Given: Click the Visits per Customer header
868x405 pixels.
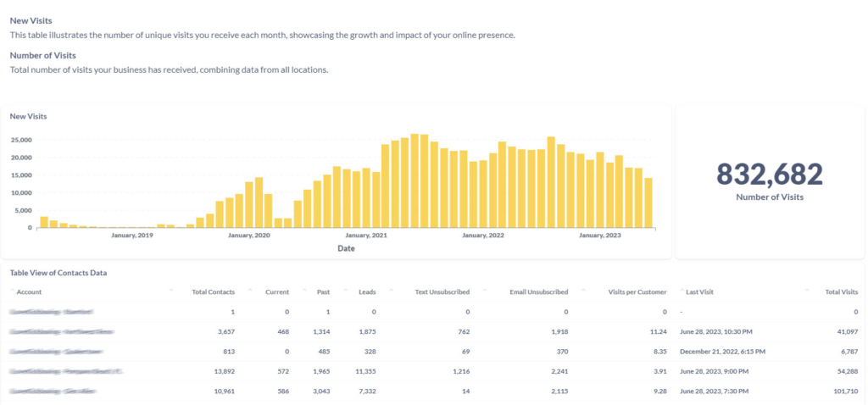Looking at the screenshot, I should [637, 292].
